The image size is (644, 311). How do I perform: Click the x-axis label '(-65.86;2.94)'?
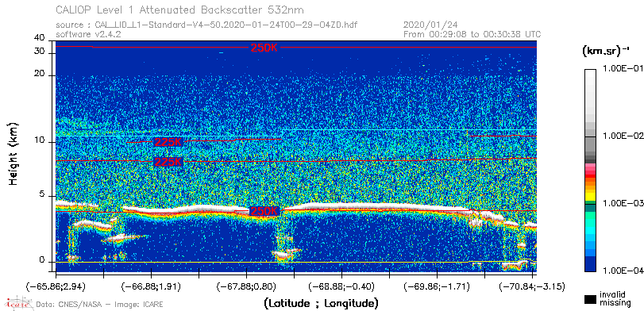(56, 286)
